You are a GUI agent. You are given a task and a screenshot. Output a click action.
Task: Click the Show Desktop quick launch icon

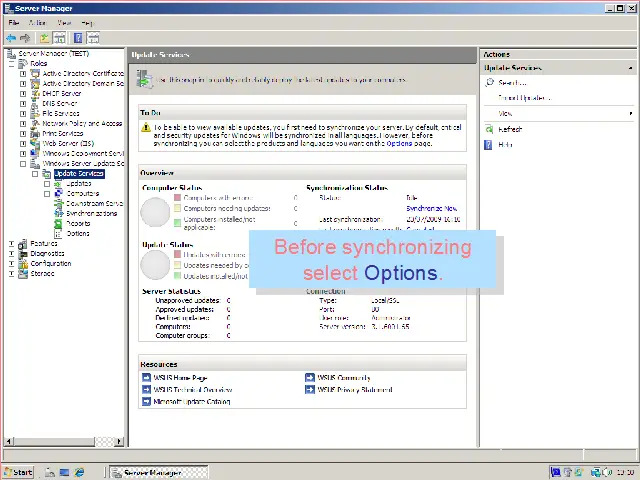click(64, 472)
